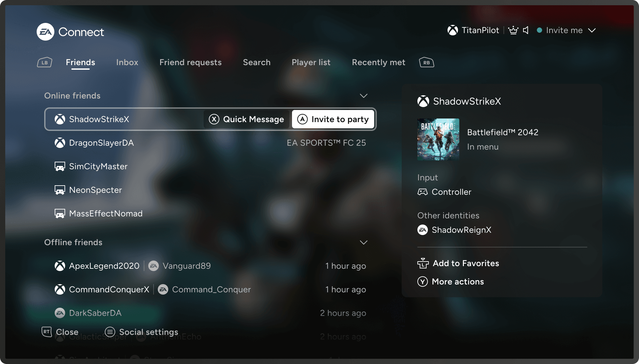Click EA SPORTS FC 25 game label
The height and width of the screenshot is (364, 639).
coord(326,143)
